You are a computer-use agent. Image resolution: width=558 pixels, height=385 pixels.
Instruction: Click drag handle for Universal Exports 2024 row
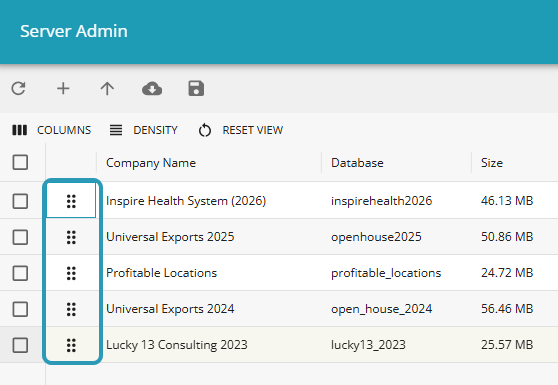71,309
